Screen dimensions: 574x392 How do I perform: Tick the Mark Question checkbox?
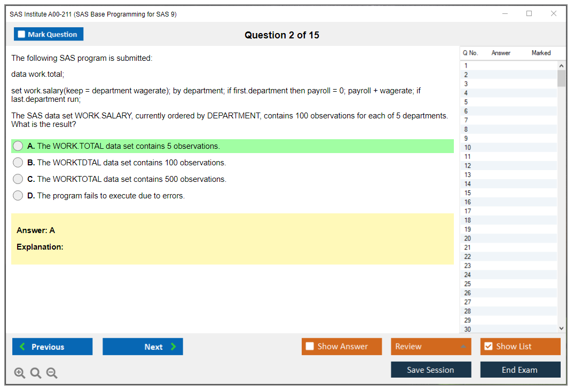tap(22, 35)
